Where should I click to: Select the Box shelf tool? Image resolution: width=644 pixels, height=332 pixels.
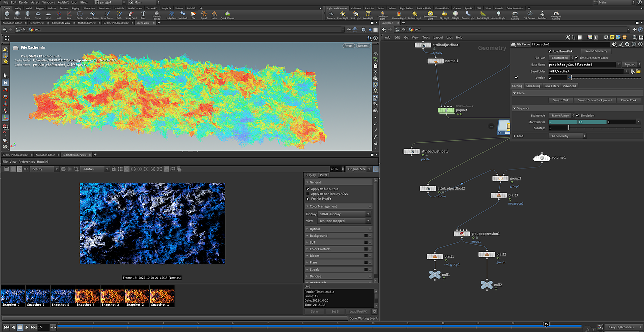click(x=7, y=15)
